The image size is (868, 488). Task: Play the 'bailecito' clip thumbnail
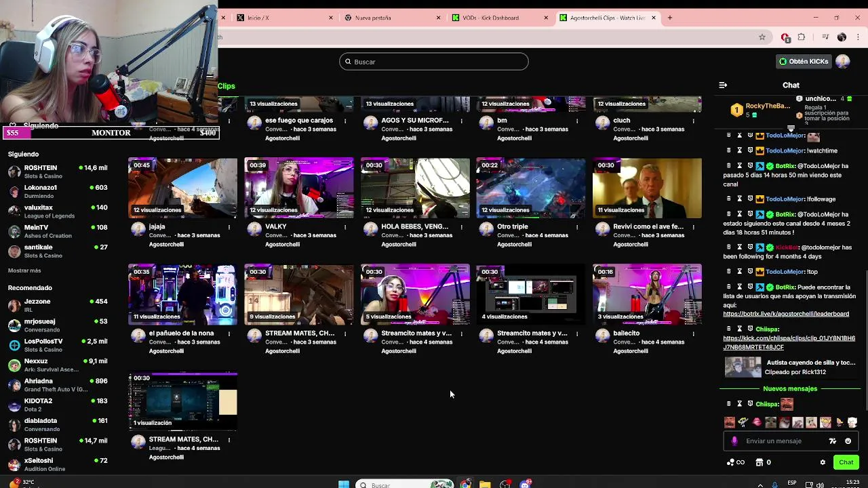pyautogui.click(x=647, y=294)
